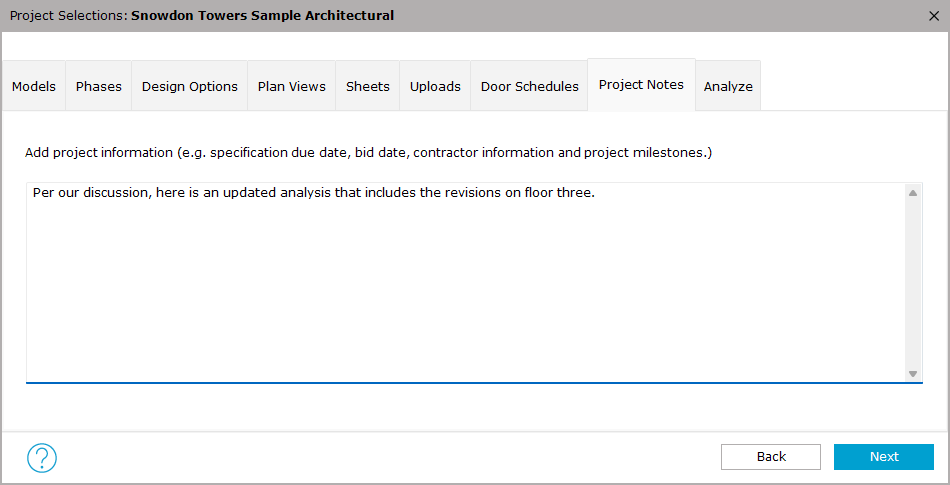
Task: Click the notes scrollbar up arrow
Action: pyautogui.click(x=913, y=193)
